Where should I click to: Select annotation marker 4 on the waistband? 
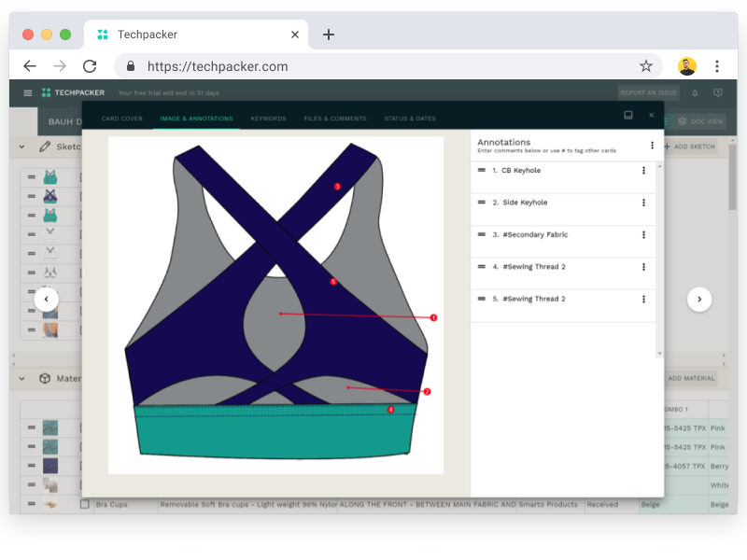[x=390, y=410]
